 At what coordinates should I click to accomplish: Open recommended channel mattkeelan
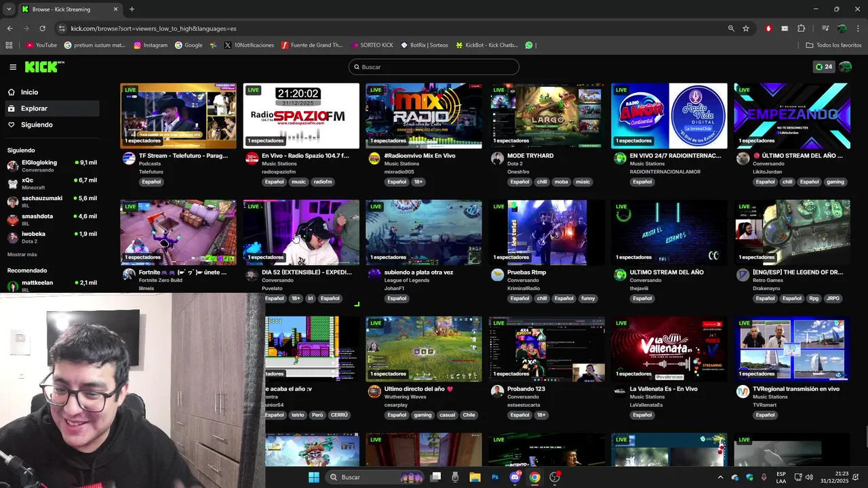(x=52, y=285)
